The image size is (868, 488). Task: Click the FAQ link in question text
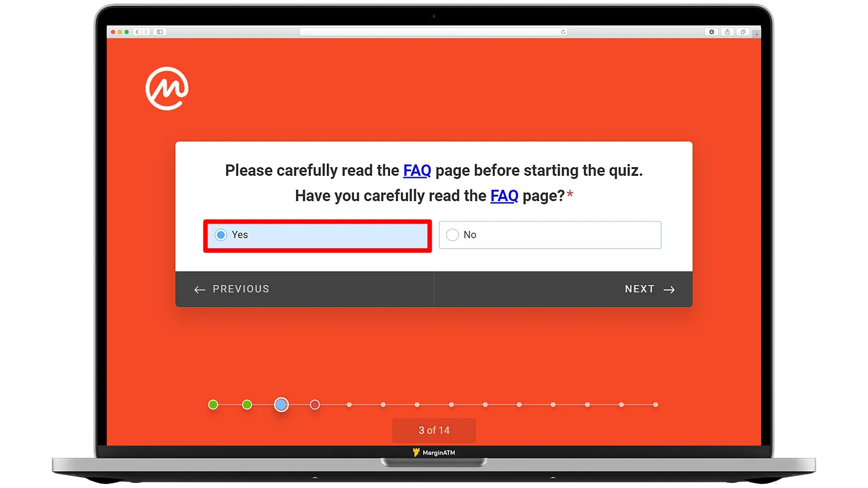pyautogui.click(x=504, y=196)
